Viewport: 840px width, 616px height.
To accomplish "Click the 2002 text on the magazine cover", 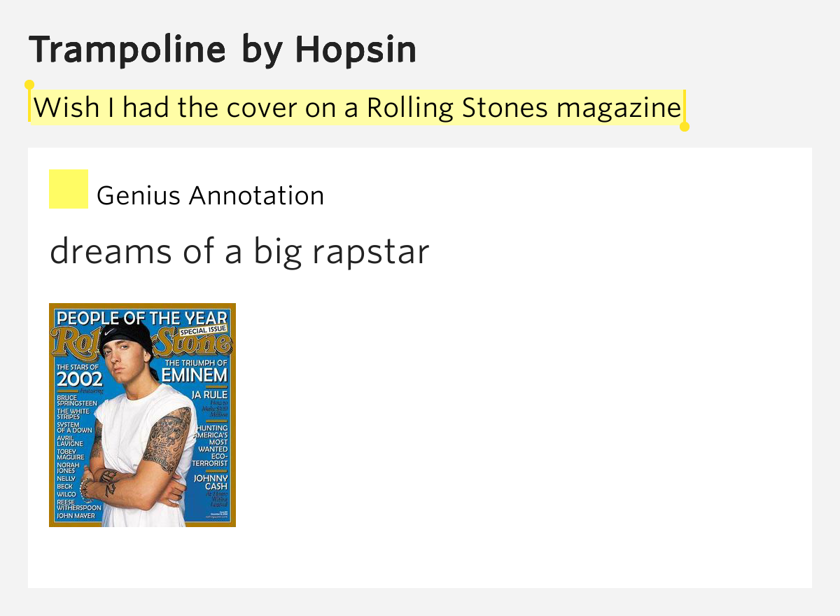I will [79, 379].
